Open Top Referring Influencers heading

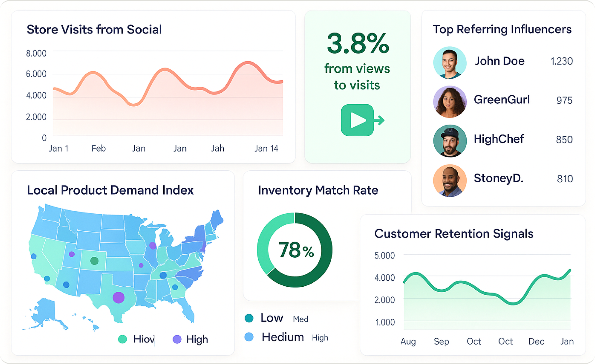502,30
